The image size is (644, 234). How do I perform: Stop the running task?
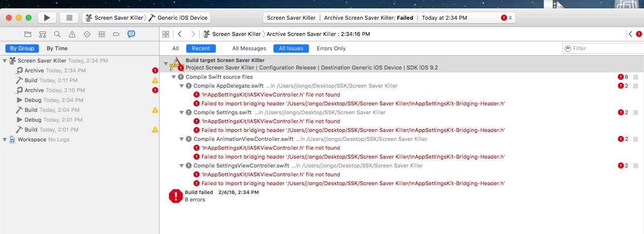[69, 18]
